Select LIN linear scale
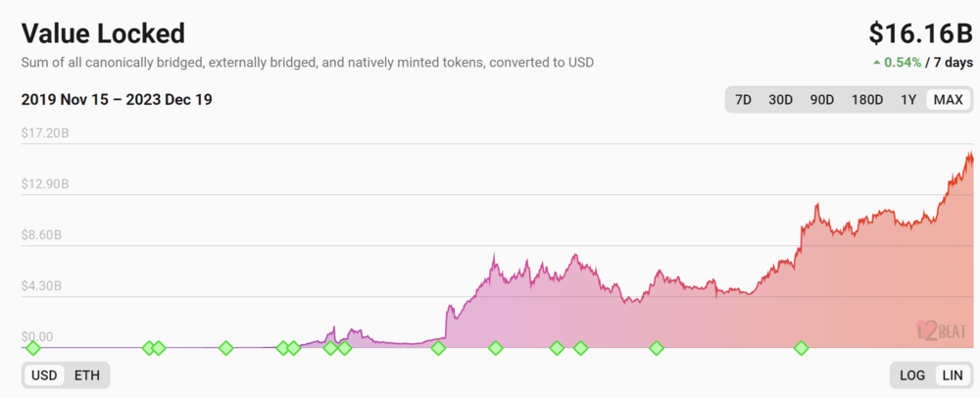 coord(952,375)
